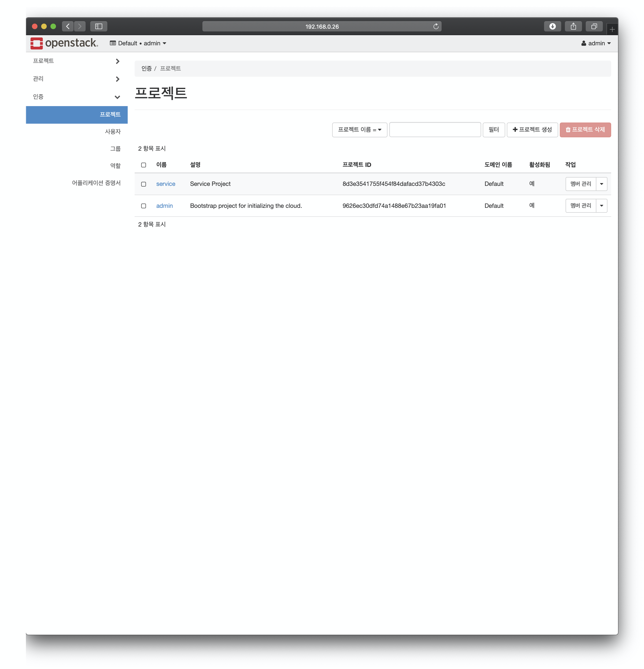Expand actions dropdown for service row

point(601,184)
